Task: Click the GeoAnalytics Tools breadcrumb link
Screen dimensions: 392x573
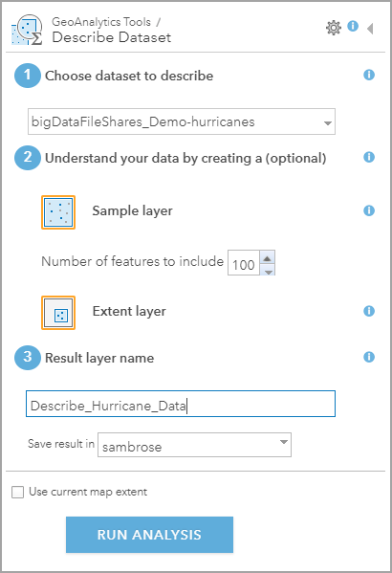Action: 101,22
